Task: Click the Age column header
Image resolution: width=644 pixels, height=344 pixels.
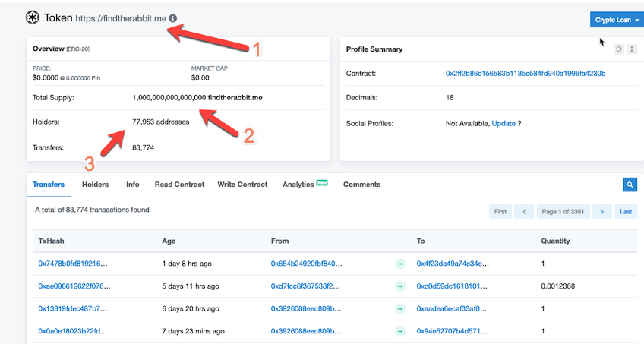Action: click(169, 241)
